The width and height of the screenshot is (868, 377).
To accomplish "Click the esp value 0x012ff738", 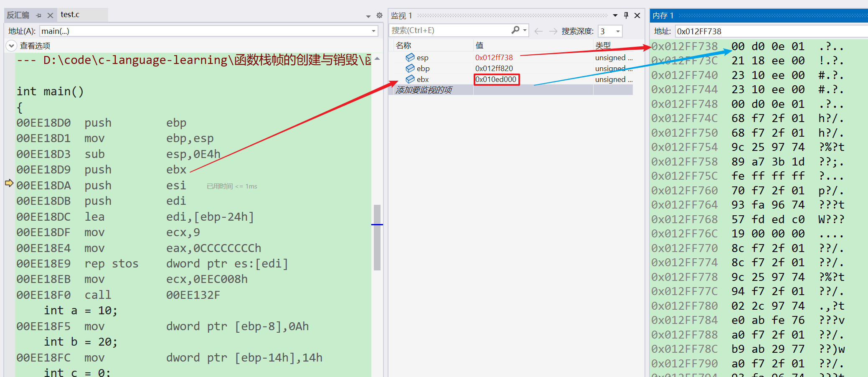I will coord(494,57).
